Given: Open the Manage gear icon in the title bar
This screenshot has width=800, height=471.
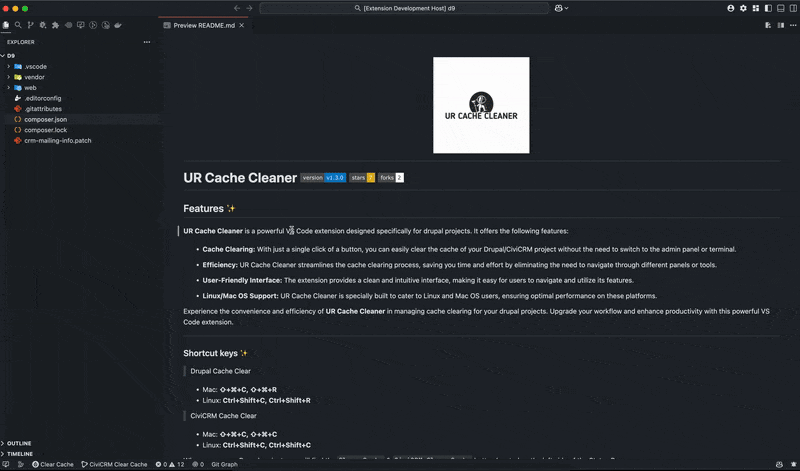Looking at the screenshot, I should click(x=743, y=8).
